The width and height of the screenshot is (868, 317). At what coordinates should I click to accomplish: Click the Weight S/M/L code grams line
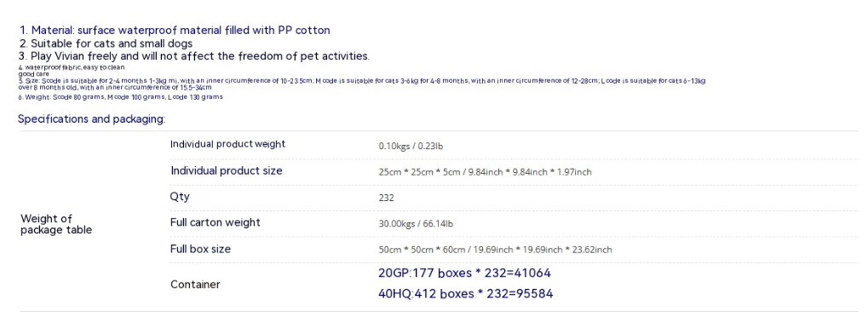(x=121, y=97)
